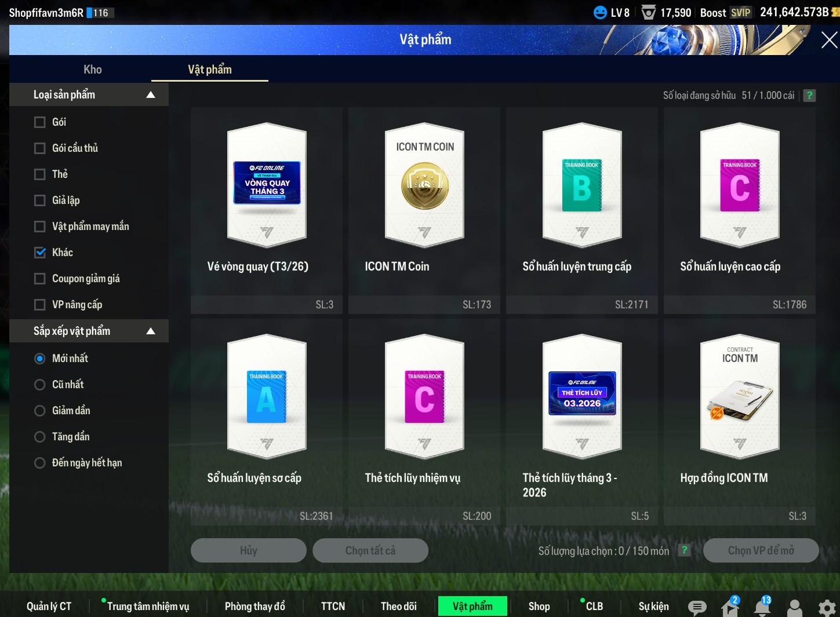840x617 pixels.
Task: Open the Shop menu in bottom bar
Action: [x=539, y=607]
